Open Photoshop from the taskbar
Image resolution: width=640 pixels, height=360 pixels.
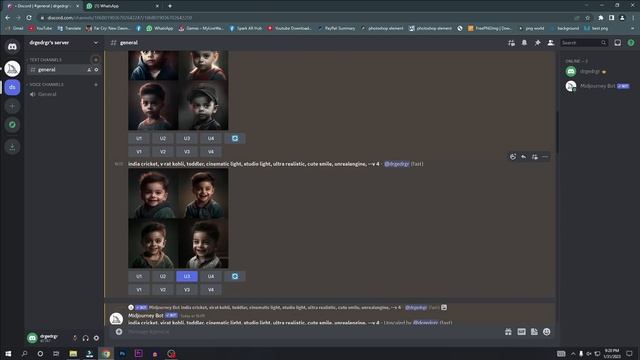122,353
